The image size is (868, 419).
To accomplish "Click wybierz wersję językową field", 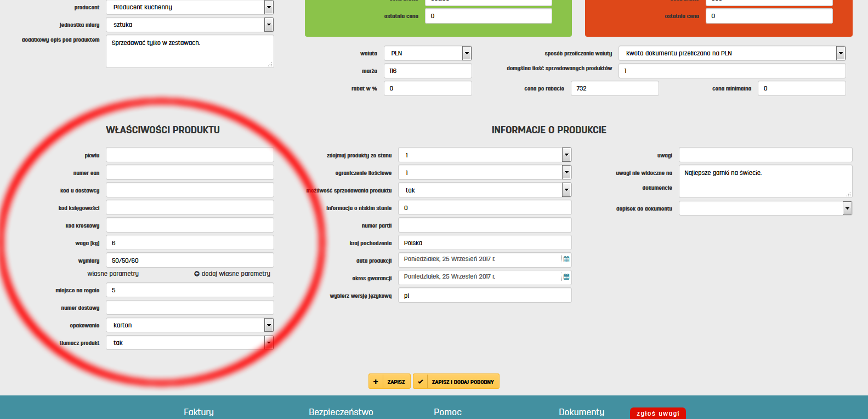I will click(485, 295).
